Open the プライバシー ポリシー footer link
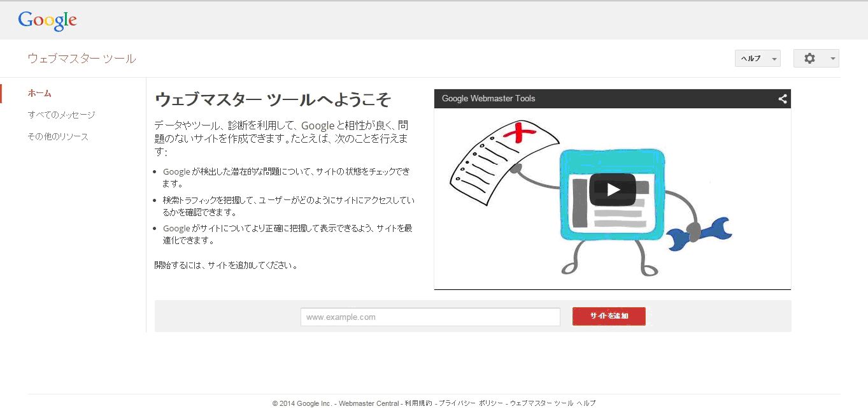 (471, 403)
